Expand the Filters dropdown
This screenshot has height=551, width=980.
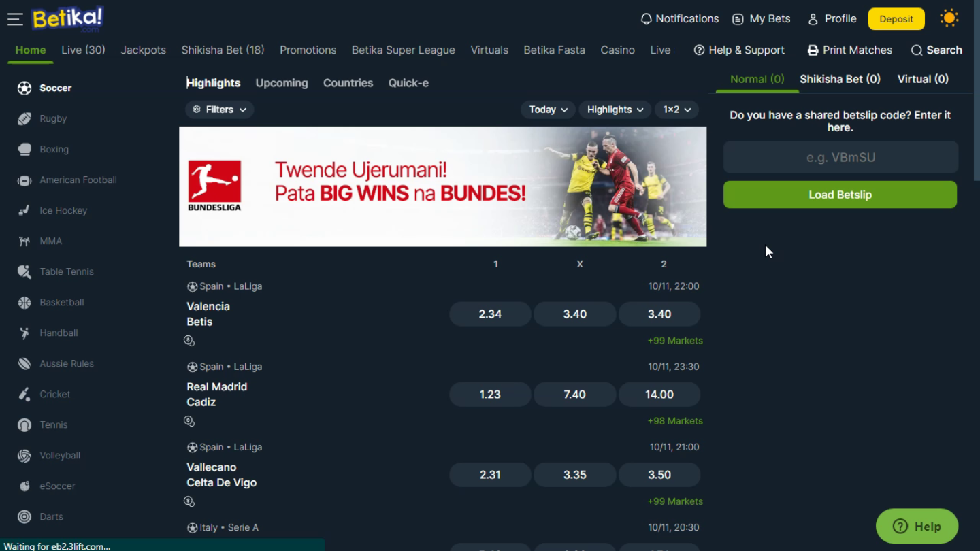[x=219, y=110]
